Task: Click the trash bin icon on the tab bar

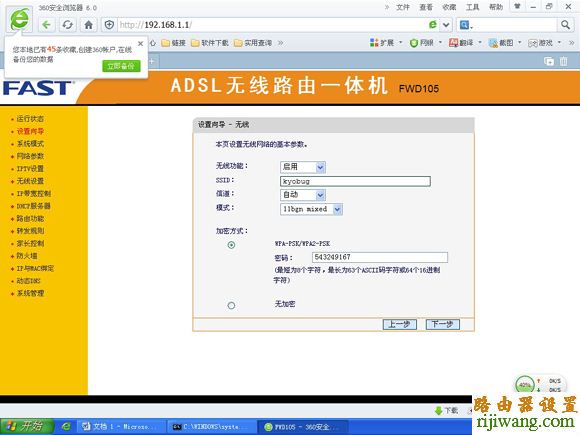Action: [563, 61]
